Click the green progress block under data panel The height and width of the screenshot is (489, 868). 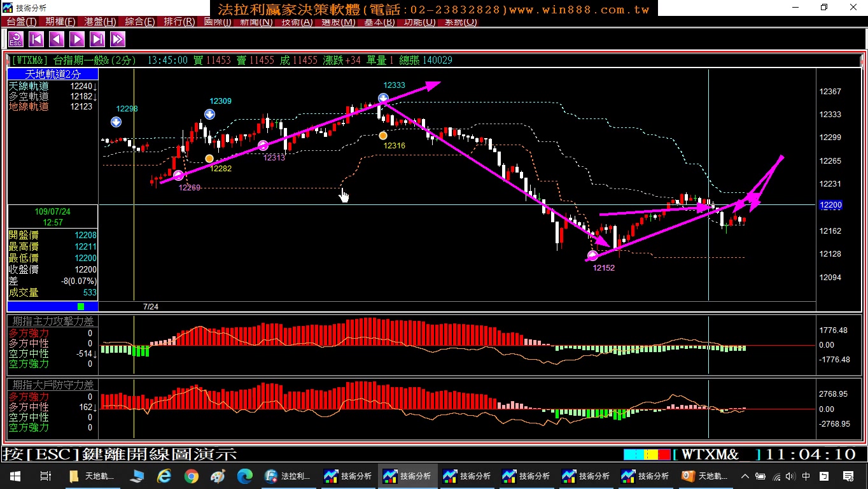click(x=81, y=307)
